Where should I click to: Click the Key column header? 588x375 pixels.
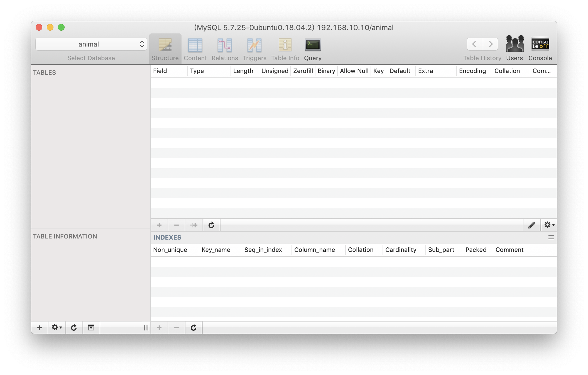(379, 71)
